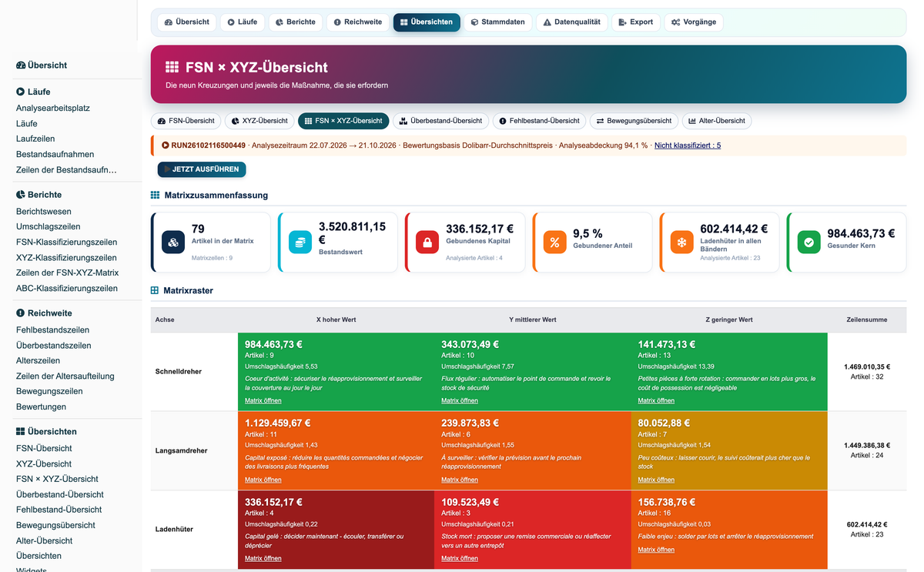
Task: Open Umschlagszeilen in the sidebar
Action: [49, 227]
